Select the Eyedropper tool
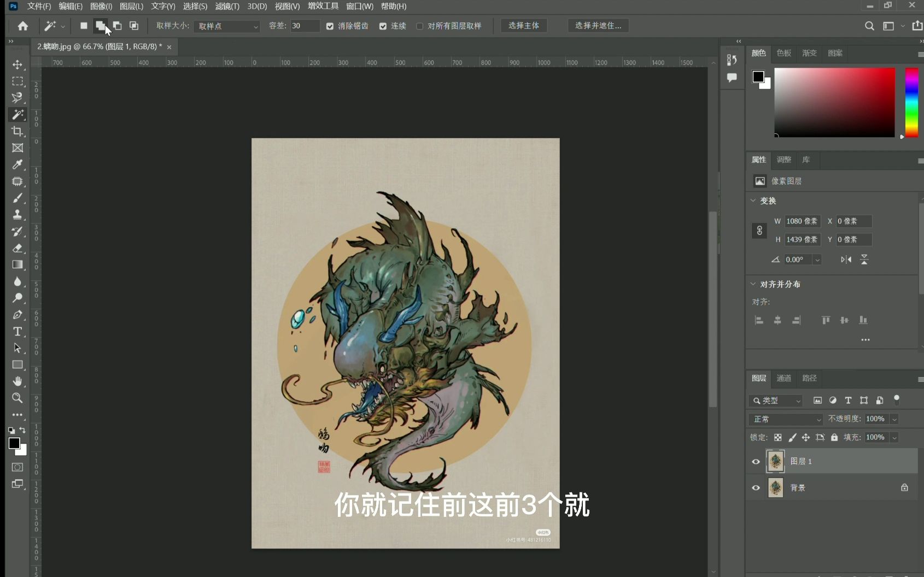924x577 pixels. pyautogui.click(x=17, y=164)
